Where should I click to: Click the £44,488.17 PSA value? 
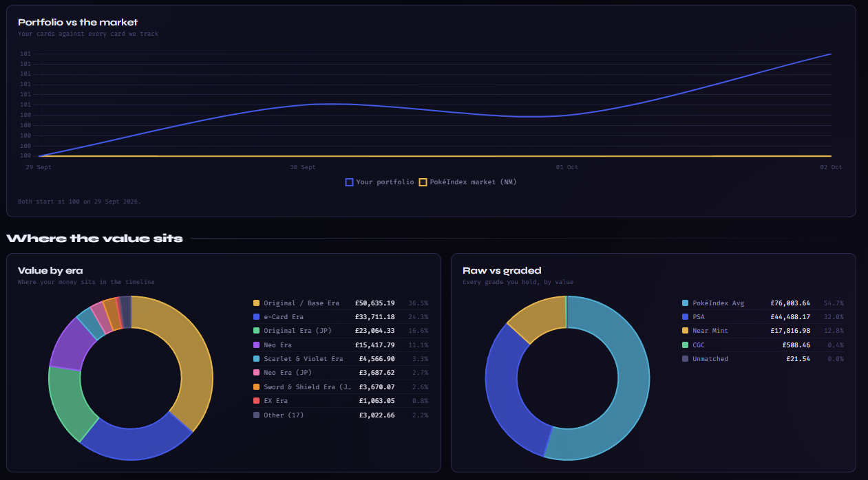click(x=790, y=317)
